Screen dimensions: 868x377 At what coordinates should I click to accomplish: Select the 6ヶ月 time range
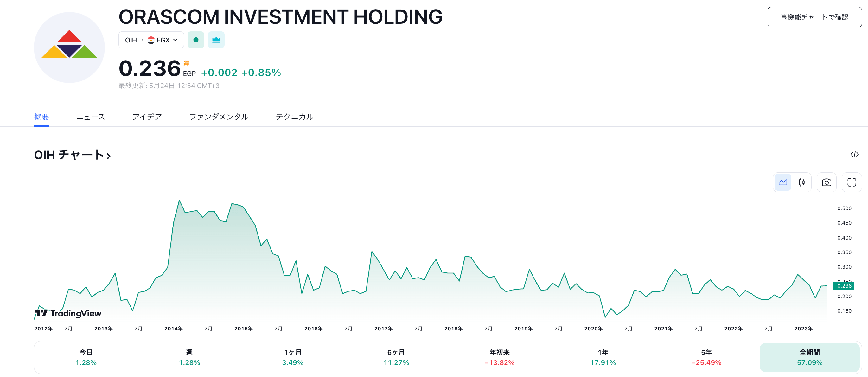[x=396, y=357]
